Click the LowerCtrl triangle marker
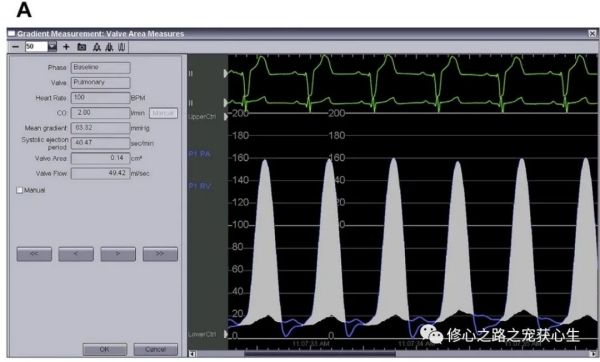 click(226, 334)
